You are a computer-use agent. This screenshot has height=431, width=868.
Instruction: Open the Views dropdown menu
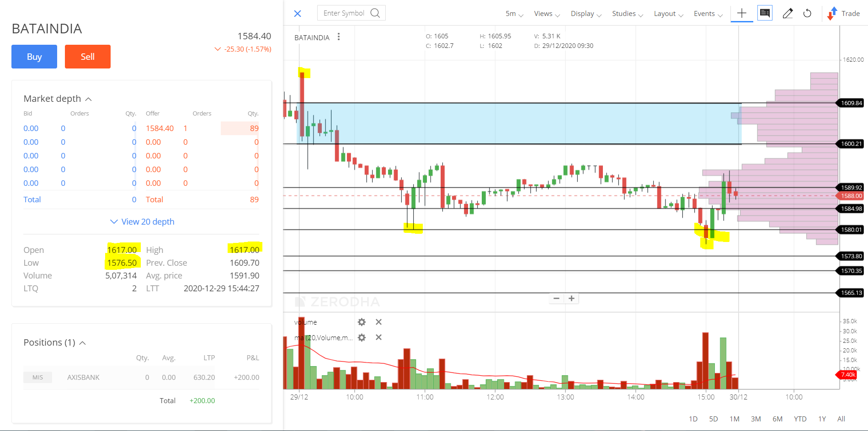(x=547, y=14)
